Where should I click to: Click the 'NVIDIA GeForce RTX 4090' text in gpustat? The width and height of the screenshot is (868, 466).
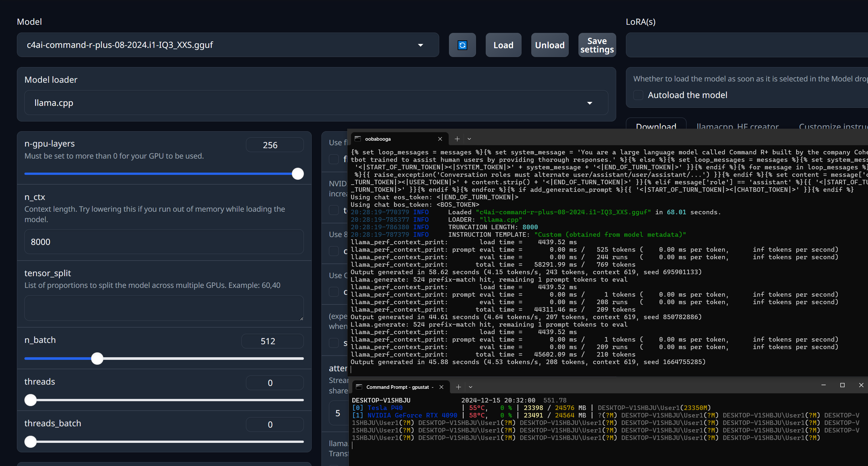pos(412,415)
